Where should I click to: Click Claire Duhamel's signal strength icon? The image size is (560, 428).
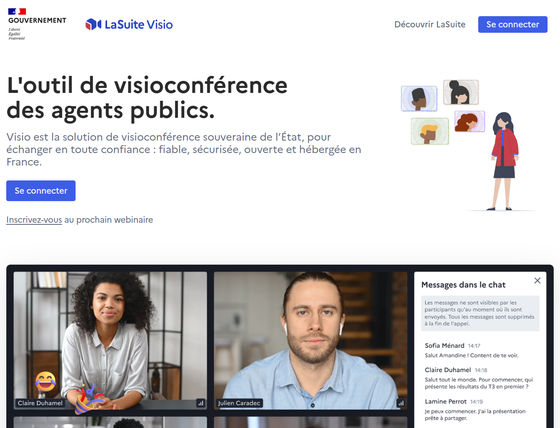[x=200, y=403]
